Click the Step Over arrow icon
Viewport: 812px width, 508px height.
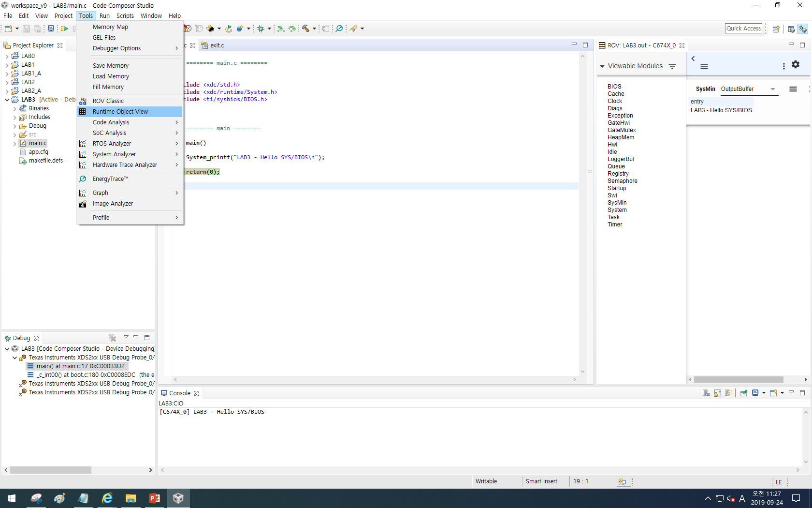pyautogui.click(x=292, y=29)
